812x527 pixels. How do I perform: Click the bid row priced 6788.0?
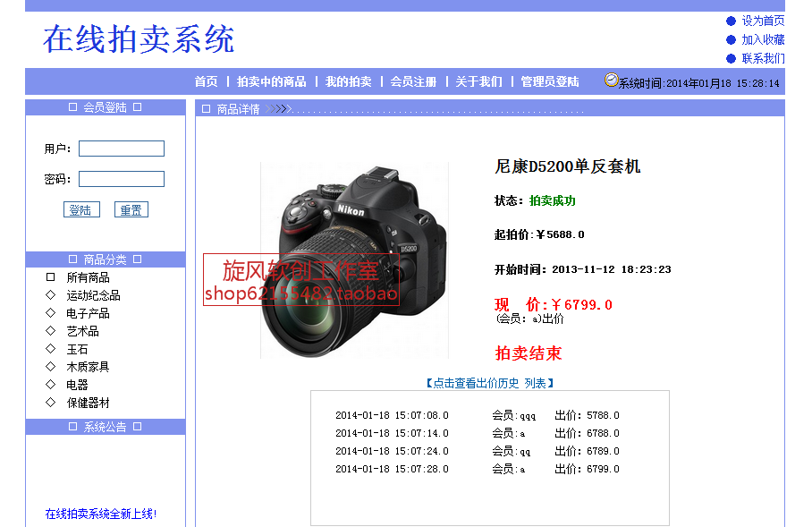478,433
